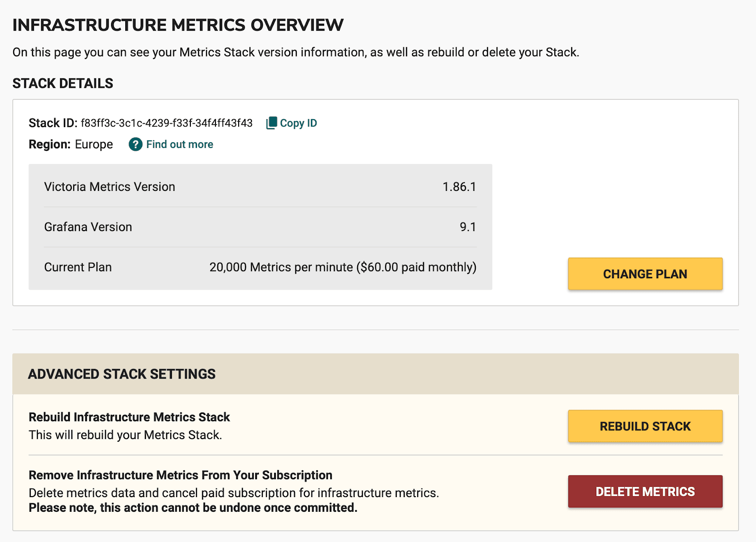The width and height of the screenshot is (756, 542).
Task: Open the Copy ID control to copy the Stack ID
Action: (x=291, y=123)
